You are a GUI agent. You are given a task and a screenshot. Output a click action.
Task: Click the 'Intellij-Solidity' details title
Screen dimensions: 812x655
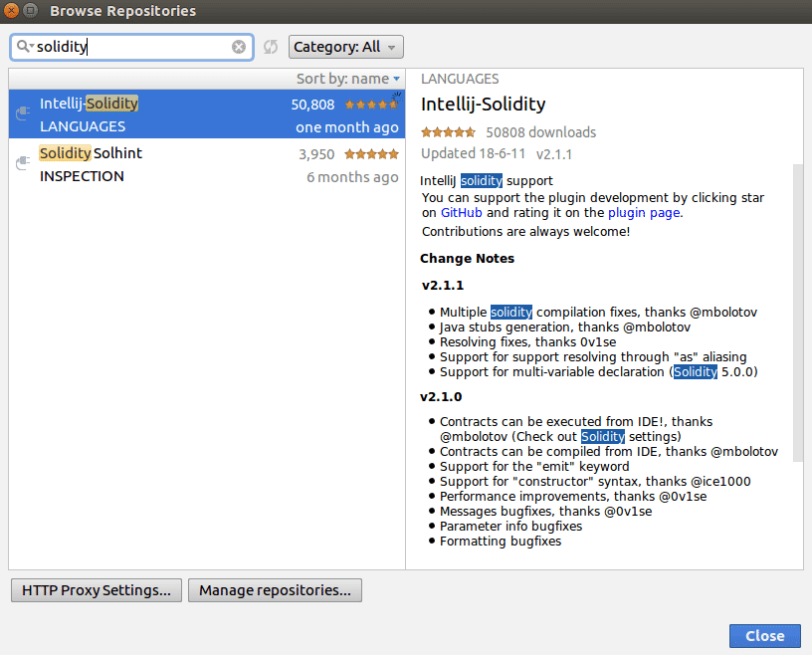[484, 105]
